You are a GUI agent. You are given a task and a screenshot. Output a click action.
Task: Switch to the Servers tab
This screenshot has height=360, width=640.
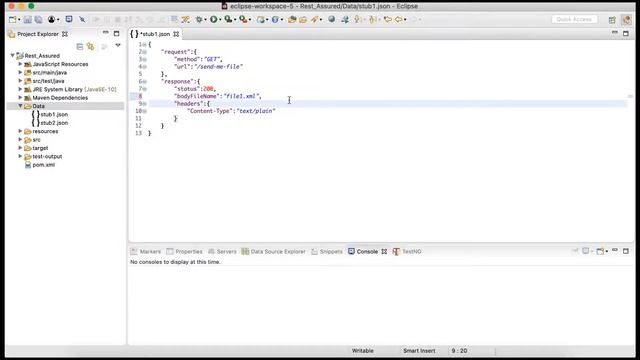(x=222, y=251)
